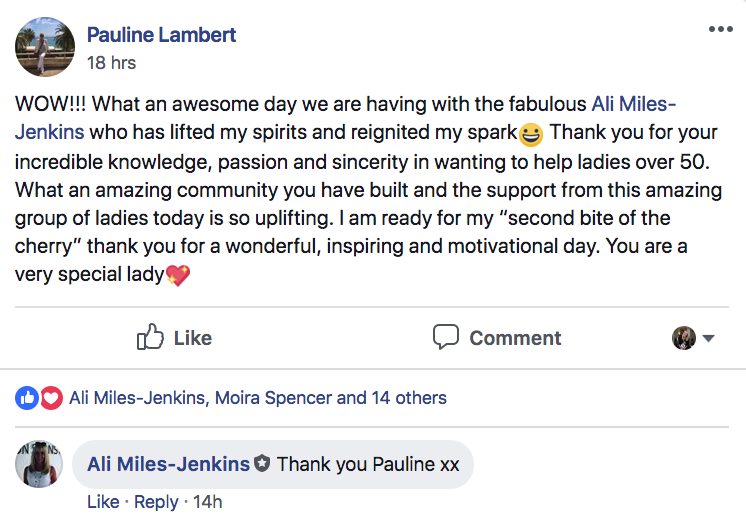The width and height of the screenshot is (746, 524).
Task: Show who reacted: Ali Miles-Jenkins, Moira Spencer list
Action: pyautogui.click(x=257, y=398)
